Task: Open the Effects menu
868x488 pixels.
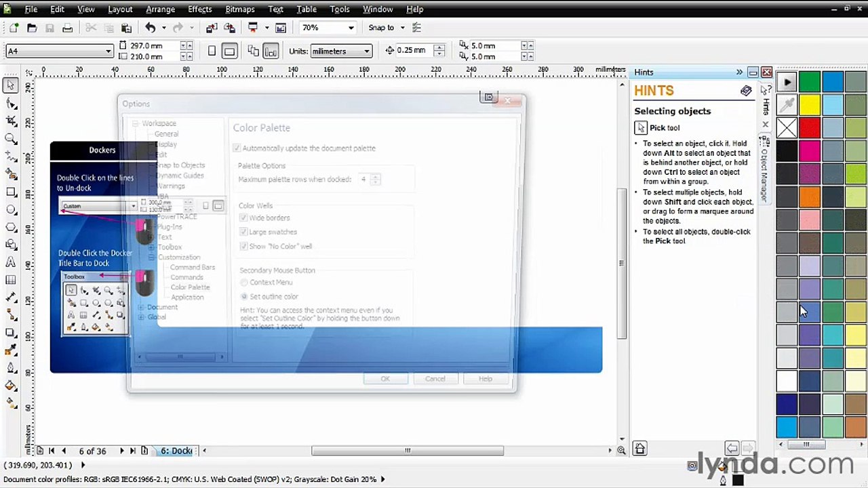Action: (x=200, y=9)
